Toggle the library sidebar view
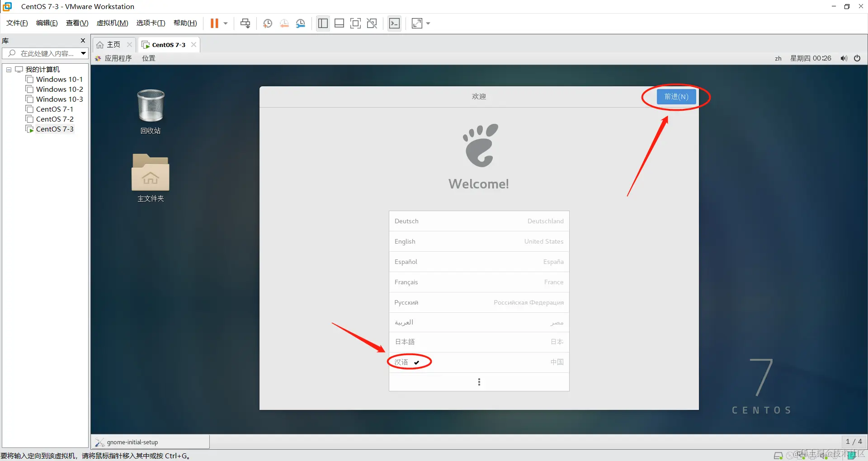The width and height of the screenshot is (868, 461). coord(323,24)
